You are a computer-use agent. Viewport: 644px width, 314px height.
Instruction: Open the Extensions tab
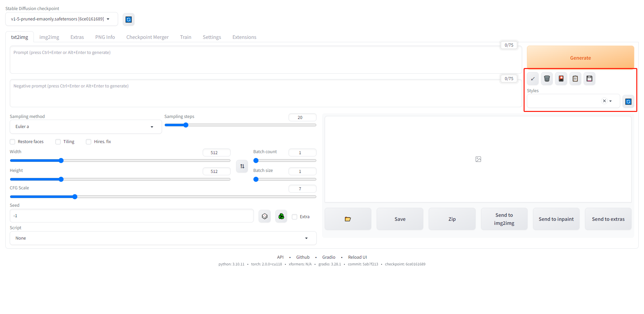[x=244, y=37]
